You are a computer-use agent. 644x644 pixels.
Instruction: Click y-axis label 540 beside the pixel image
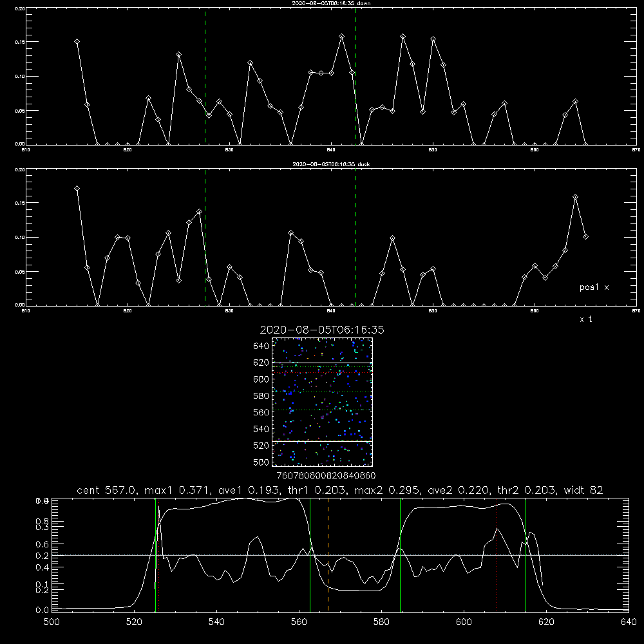pyautogui.click(x=261, y=429)
